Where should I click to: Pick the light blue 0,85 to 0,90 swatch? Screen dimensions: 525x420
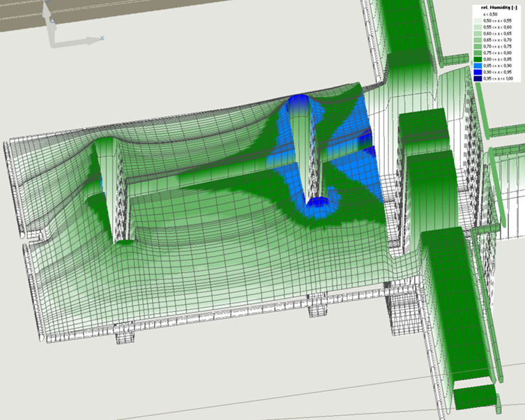(x=478, y=66)
